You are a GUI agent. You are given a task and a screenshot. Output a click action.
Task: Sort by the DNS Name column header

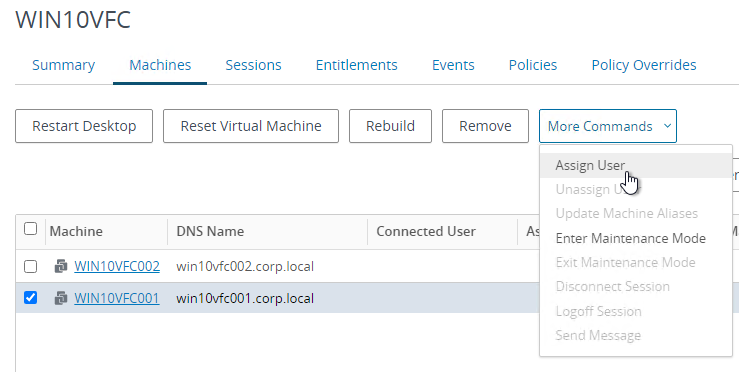(210, 231)
